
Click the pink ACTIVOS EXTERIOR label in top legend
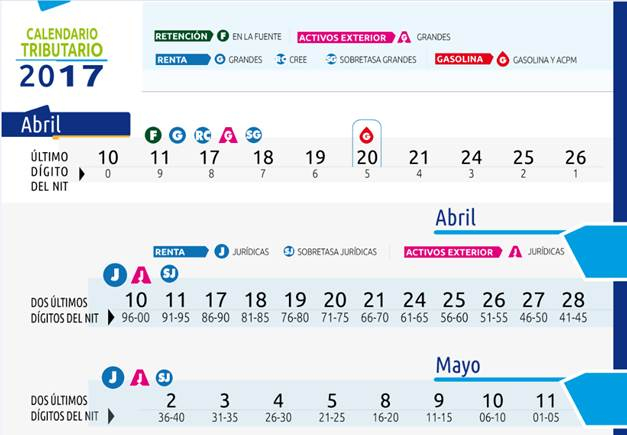pyautogui.click(x=345, y=38)
